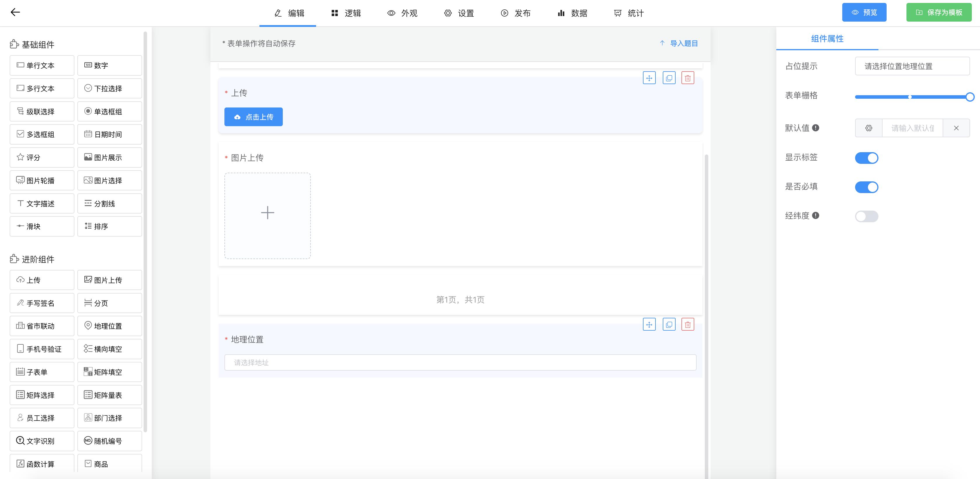
Task: Open default value settings gear icon
Action: (x=869, y=128)
